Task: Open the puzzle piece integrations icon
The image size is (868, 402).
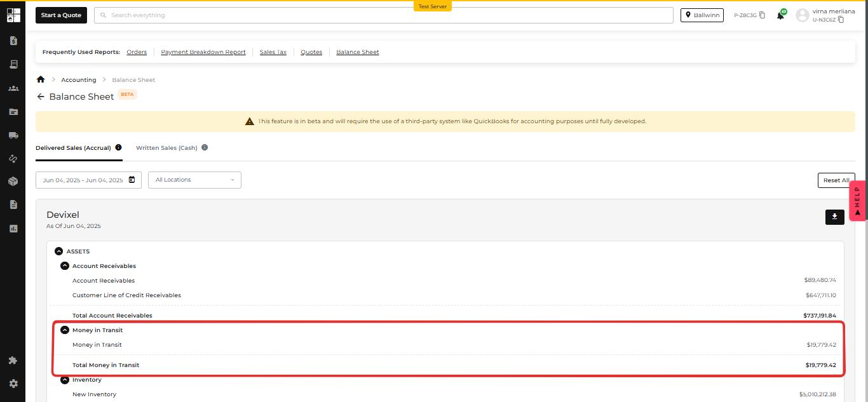Action: [x=13, y=360]
